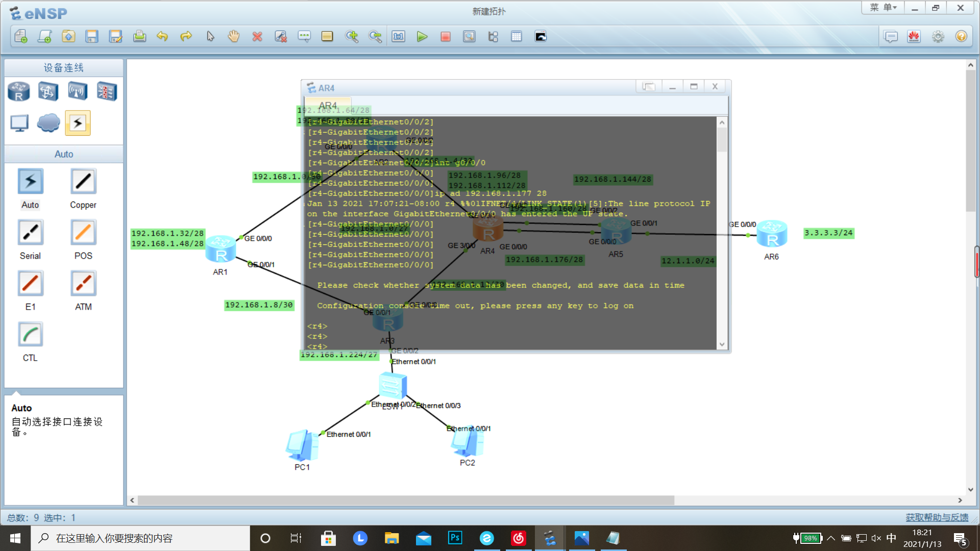Choose the CTL cable type

[30, 335]
